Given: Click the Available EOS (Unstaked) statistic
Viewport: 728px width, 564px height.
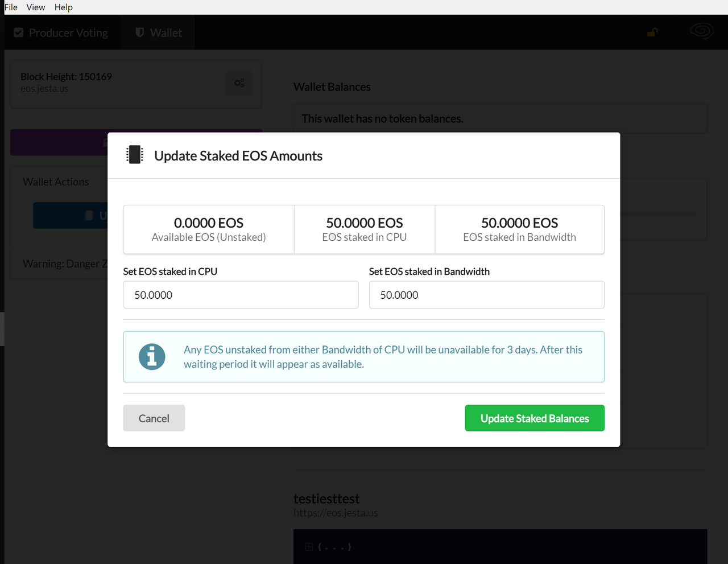Looking at the screenshot, I should pyautogui.click(x=209, y=229).
